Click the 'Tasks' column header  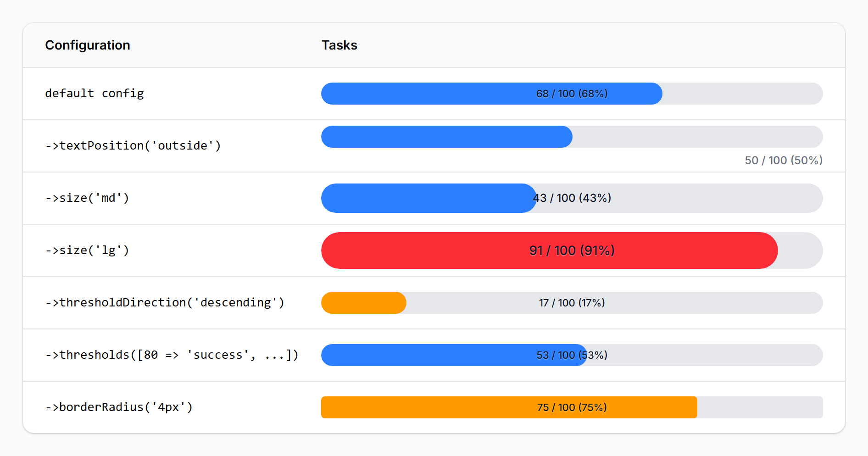[x=339, y=45]
